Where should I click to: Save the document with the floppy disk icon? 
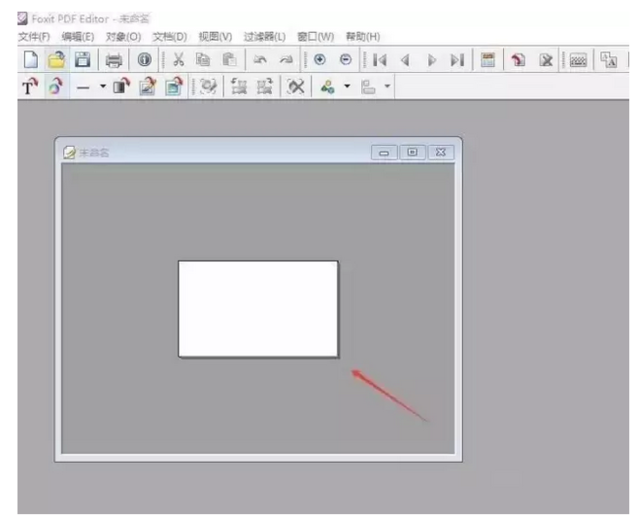(x=83, y=60)
